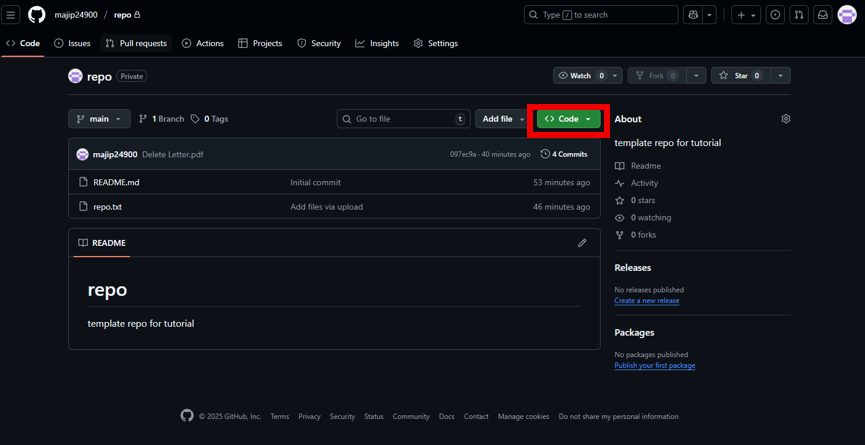Open the hamburger navigation menu
Image resolution: width=865 pixels, height=445 pixels.
[x=11, y=15]
